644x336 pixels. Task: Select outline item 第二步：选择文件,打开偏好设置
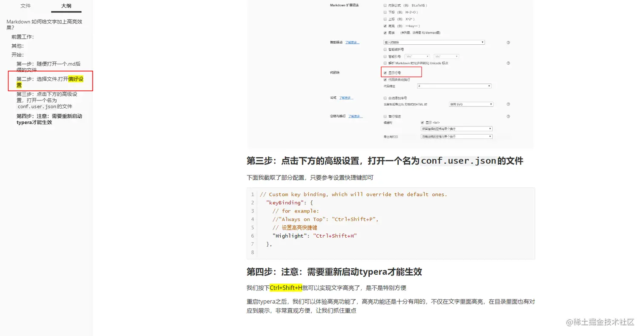coord(49,82)
